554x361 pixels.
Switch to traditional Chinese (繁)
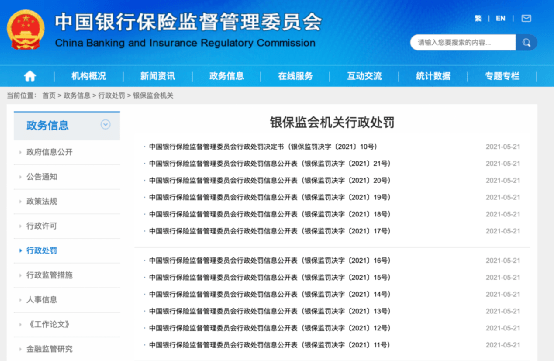pyautogui.click(x=478, y=18)
